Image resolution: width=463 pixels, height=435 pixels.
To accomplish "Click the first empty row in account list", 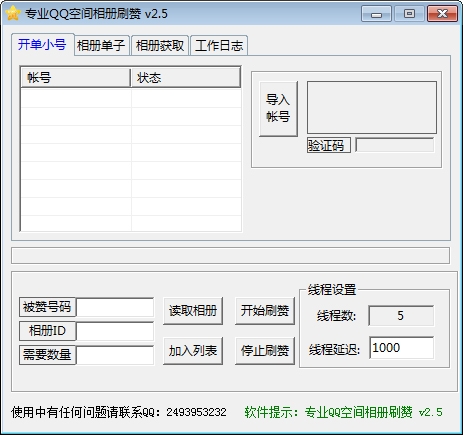I will 131,98.
